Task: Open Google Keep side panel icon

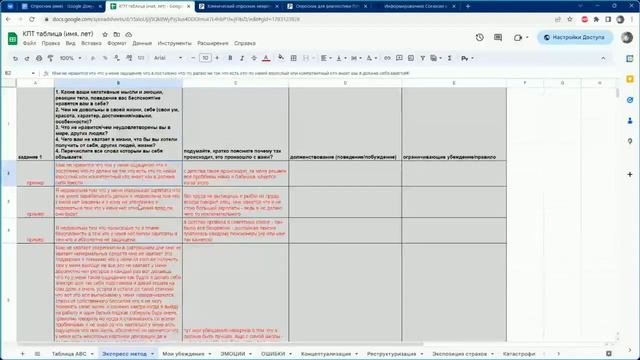Action: tap(630, 79)
